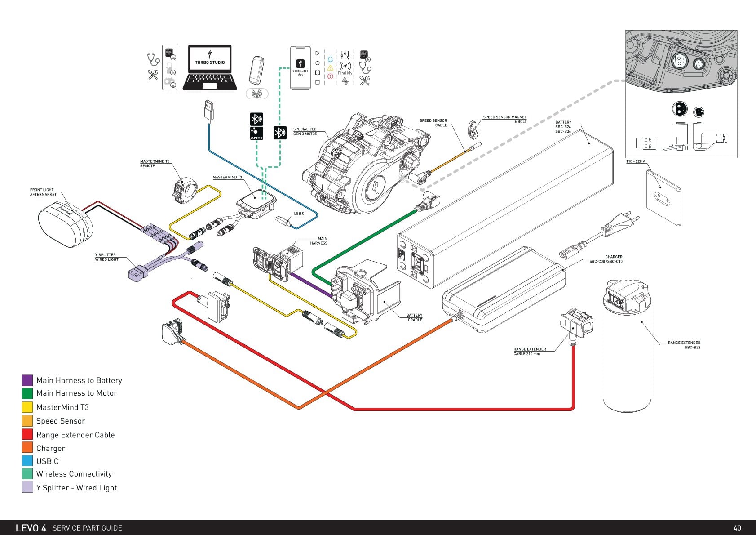Click the play triangle icon next to the phone

click(x=318, y=53)
